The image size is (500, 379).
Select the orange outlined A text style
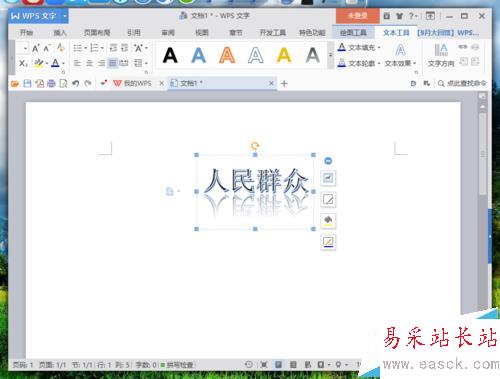click(227, 55)
